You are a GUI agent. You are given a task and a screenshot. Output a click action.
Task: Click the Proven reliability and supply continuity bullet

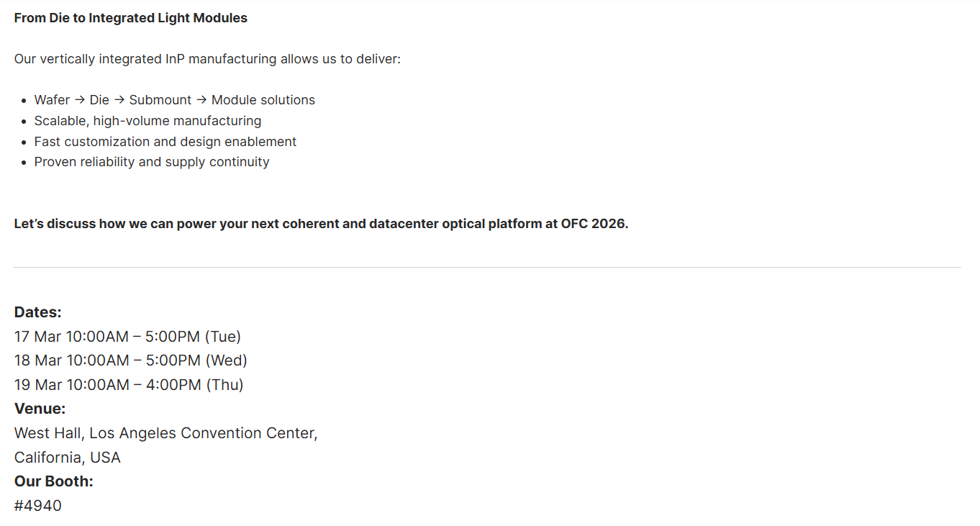tap(152, 162)
